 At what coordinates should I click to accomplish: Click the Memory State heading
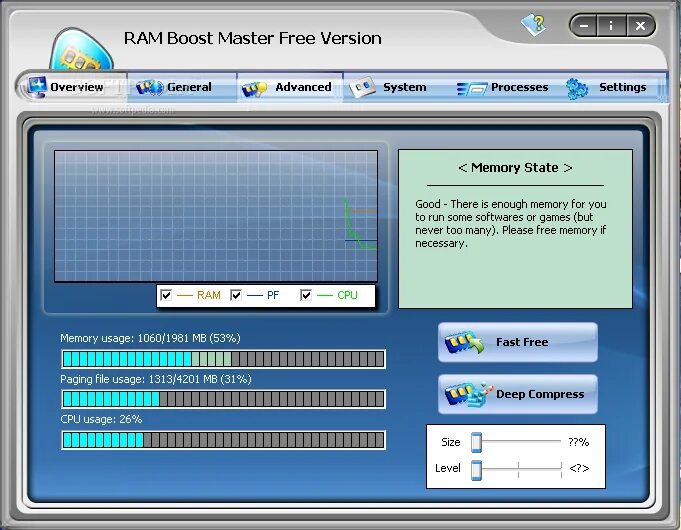[x=515, y=168]
